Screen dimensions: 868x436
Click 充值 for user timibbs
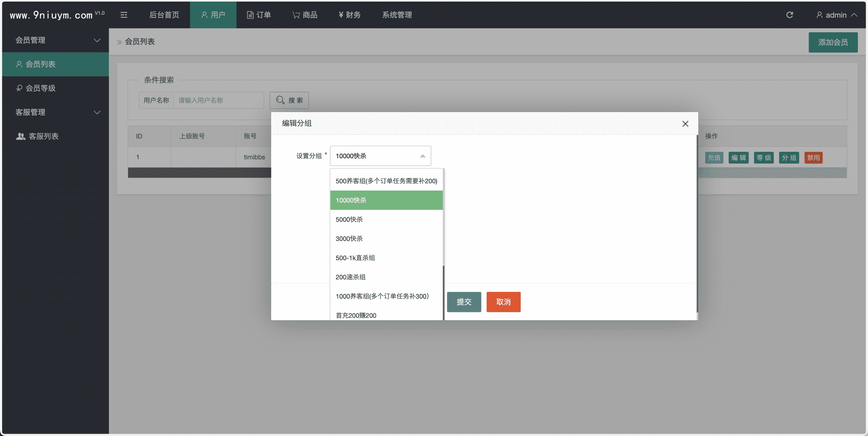click(714, 158)
